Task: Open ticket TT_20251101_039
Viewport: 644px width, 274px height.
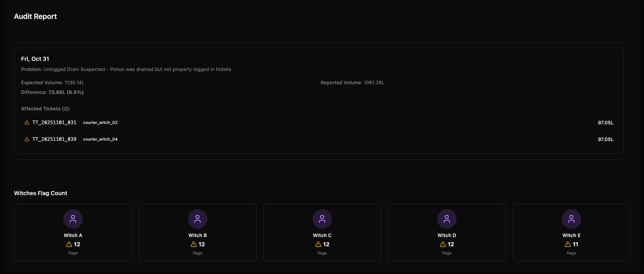Action: (x=54, y=139)
